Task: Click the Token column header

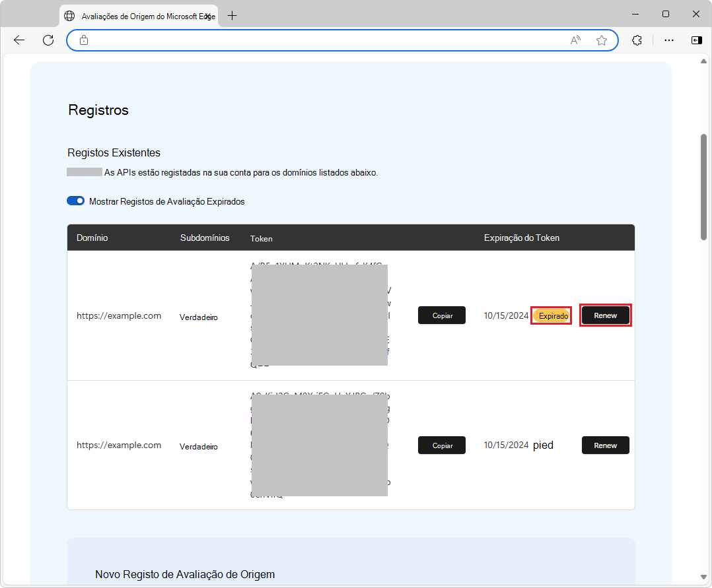Action: 261,239
